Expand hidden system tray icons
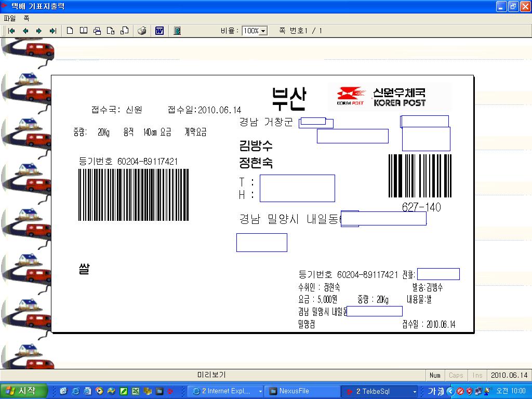The width and height of the screenshot is (532, 399). (x=450, y=391)
